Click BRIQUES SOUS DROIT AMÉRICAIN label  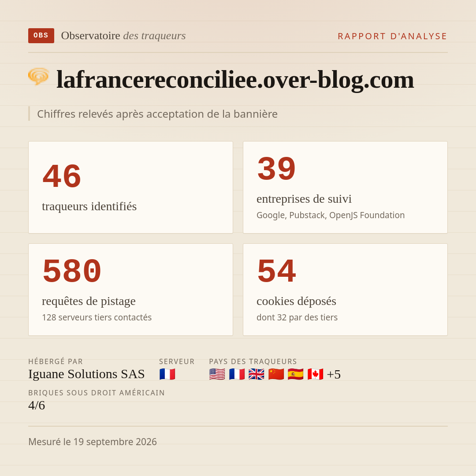tap(97, 393)
